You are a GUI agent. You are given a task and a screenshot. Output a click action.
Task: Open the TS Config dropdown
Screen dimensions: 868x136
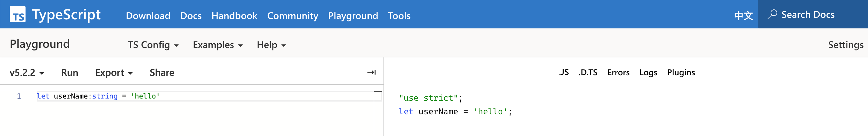coord(153,45)
